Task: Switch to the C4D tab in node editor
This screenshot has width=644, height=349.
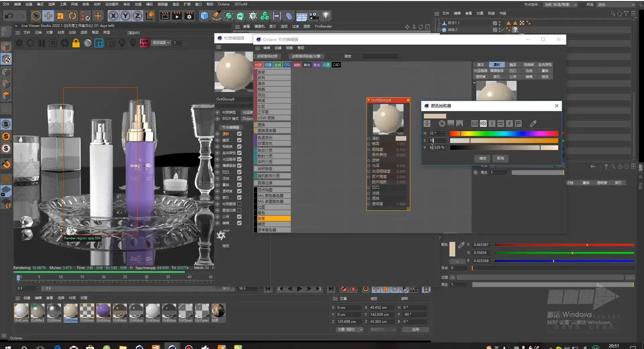Action: coord(336,65)
